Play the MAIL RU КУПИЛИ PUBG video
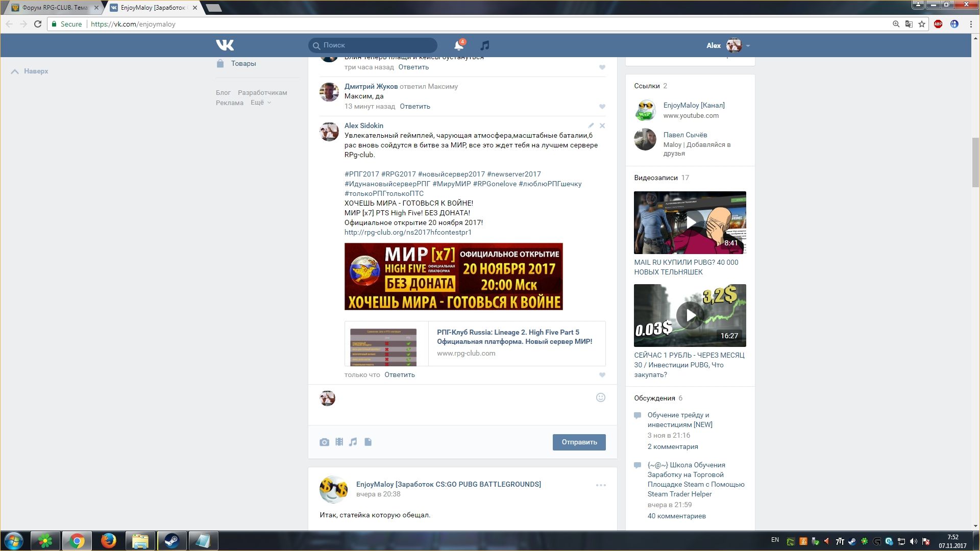This screenshot has height=551, width=980. click(x=690, y=222)
